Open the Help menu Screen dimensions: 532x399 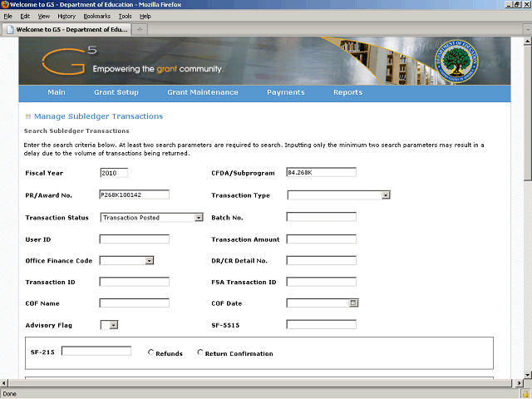tap(145, 17)
